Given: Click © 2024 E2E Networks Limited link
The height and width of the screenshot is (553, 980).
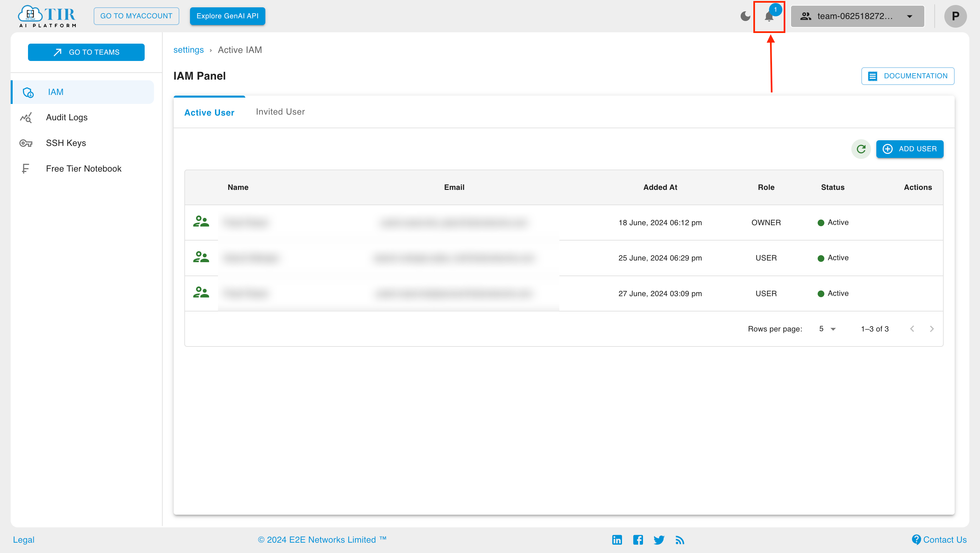Looking at the screenshot, I should click(322, 540).
